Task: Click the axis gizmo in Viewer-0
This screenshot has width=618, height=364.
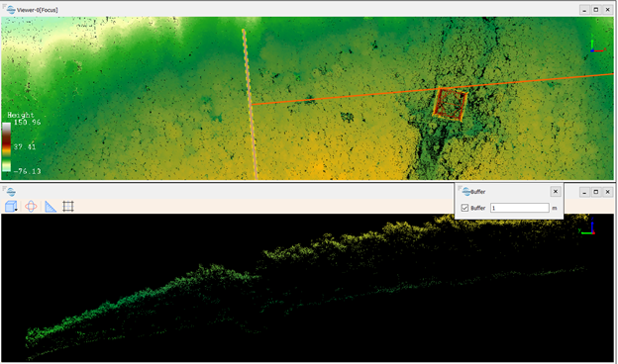Action: [x=596, y=45]
